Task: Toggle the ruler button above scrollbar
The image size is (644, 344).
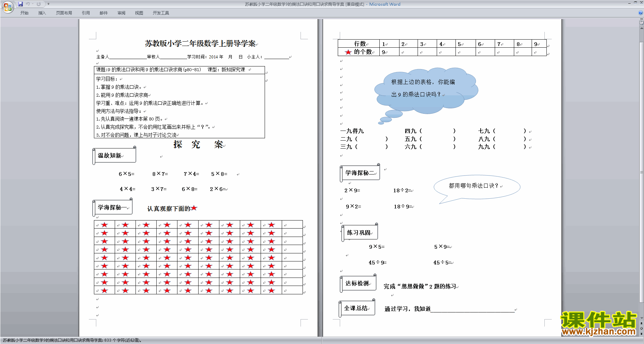Action: pos(642,23)
